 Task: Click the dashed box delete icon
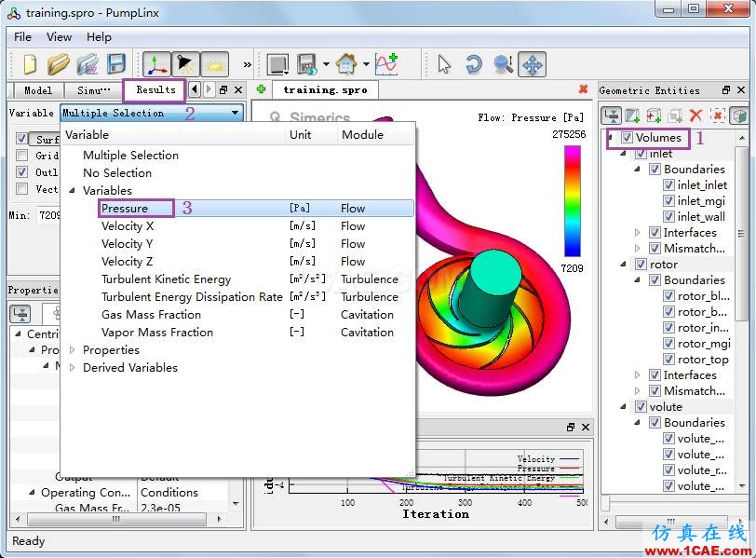718,116
